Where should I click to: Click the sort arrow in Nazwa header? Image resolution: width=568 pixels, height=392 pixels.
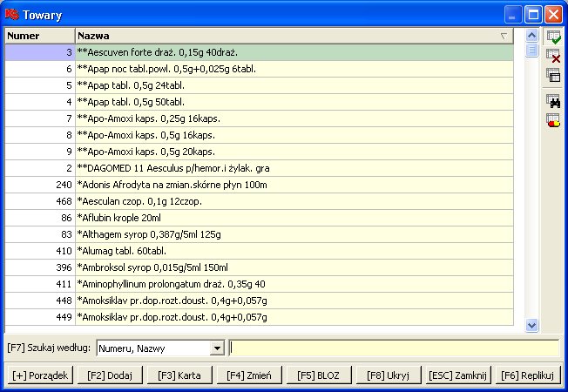tap(504, 37)
